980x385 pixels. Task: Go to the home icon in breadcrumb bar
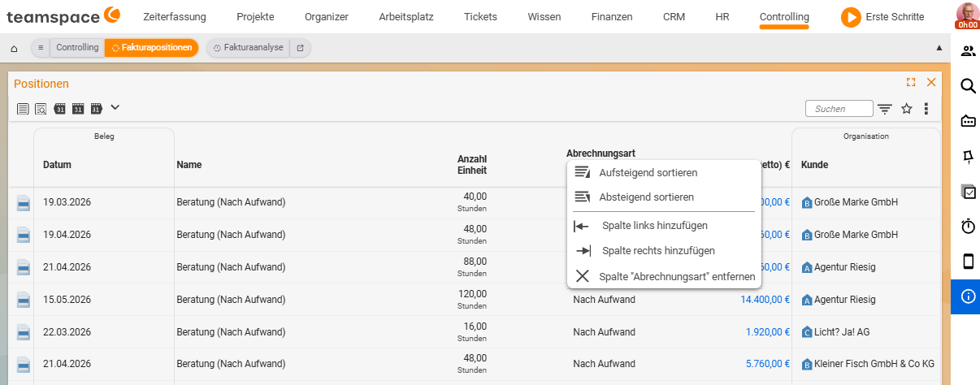[14, 49]
